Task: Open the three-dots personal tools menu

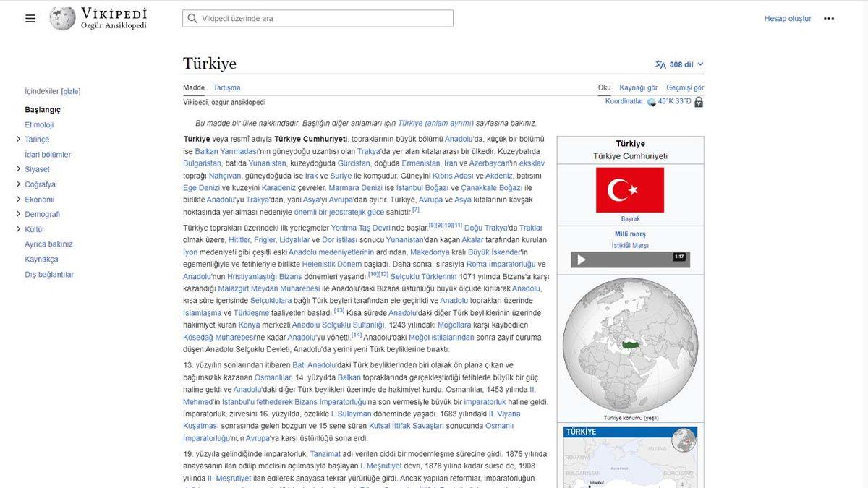Action: [829, 19]
